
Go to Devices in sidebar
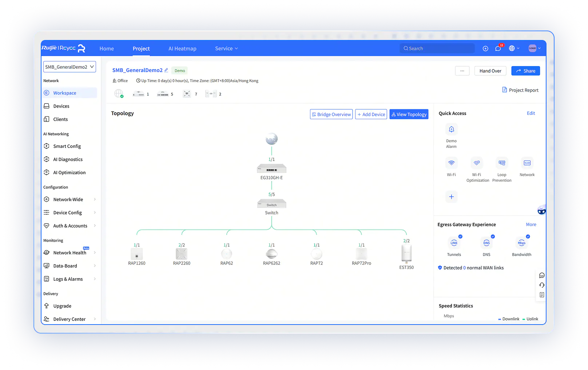(x=61, y=106)
